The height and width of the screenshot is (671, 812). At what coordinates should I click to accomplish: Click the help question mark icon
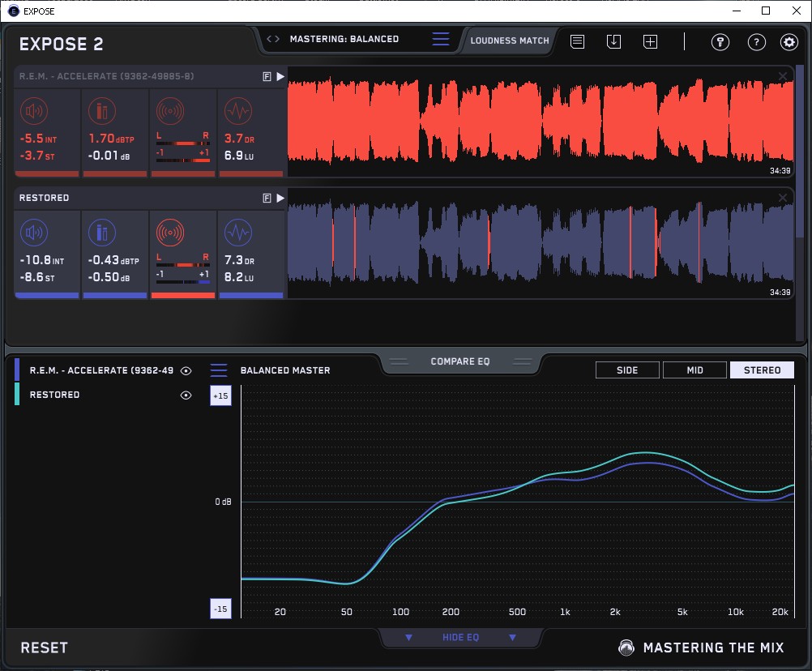tap(756, 42)
